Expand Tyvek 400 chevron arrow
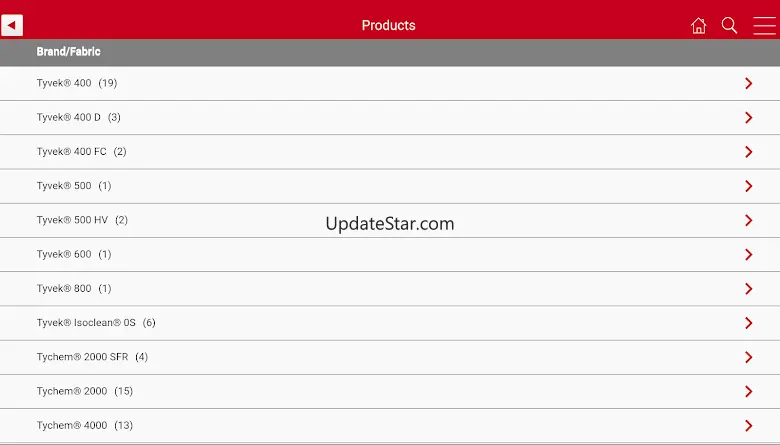 point(748,84)
